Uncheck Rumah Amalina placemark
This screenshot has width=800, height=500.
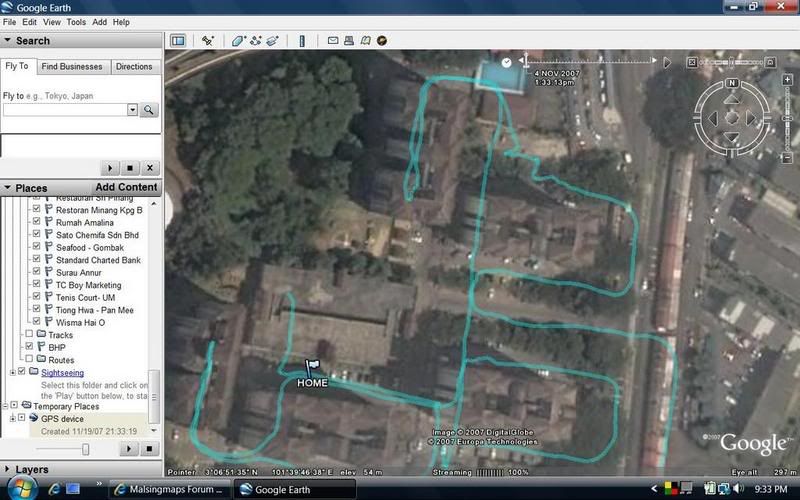tap(36, 221)
